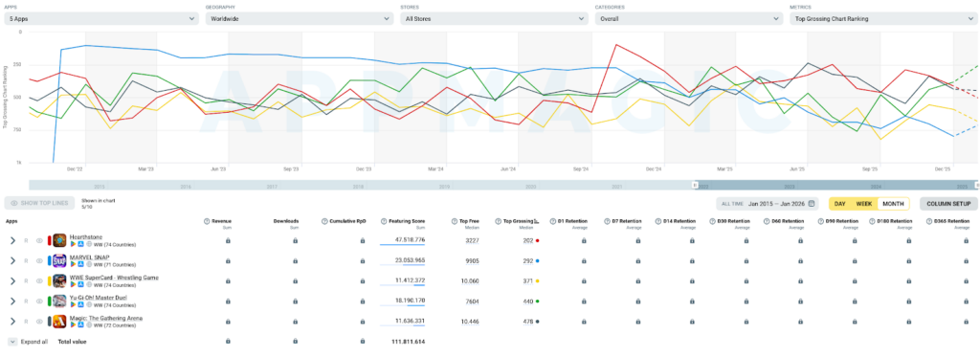Expand the Magic: The Gathering Arena row
The width and height of the screenshot is (980, 358).
(12, 321)
